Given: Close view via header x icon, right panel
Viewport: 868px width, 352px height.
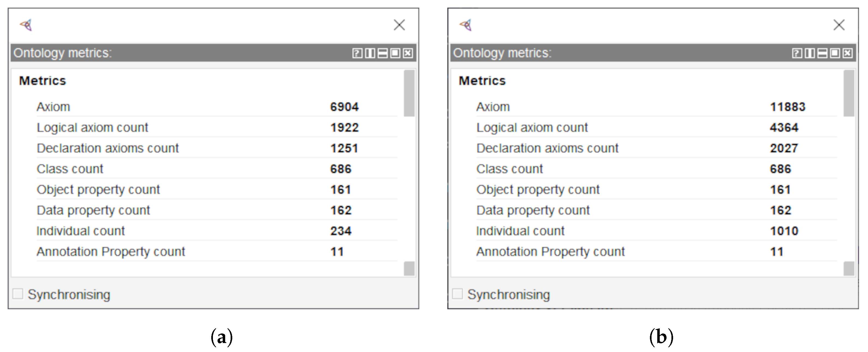Looking at the screenshot, I should [x=848, y=53].
